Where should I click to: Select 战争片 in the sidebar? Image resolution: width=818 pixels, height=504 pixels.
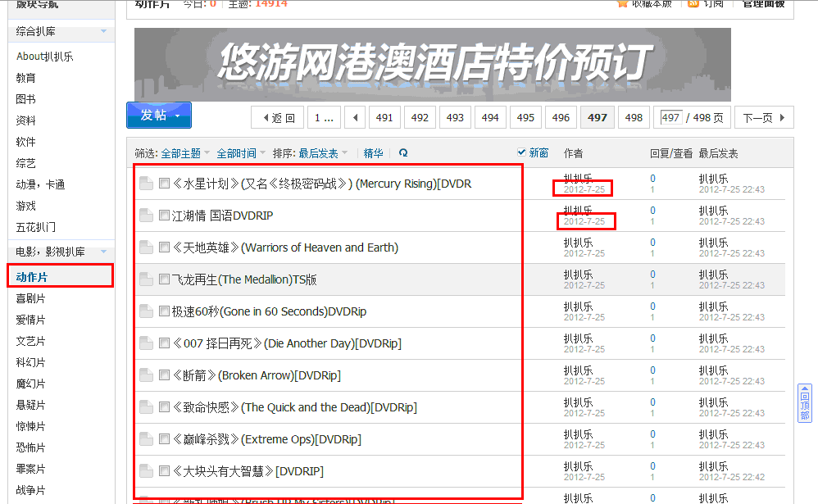pyautogui.click(x=31, y=490)
